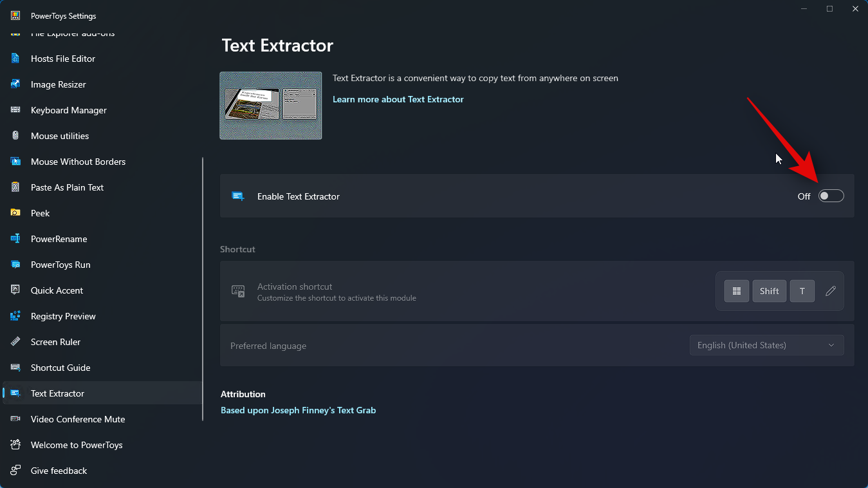The height and width of the screenshot is (488, 868).
Task: Click the Screen Ruler sidebar icon
Action: pyautogui.click(x=15, y=342)
